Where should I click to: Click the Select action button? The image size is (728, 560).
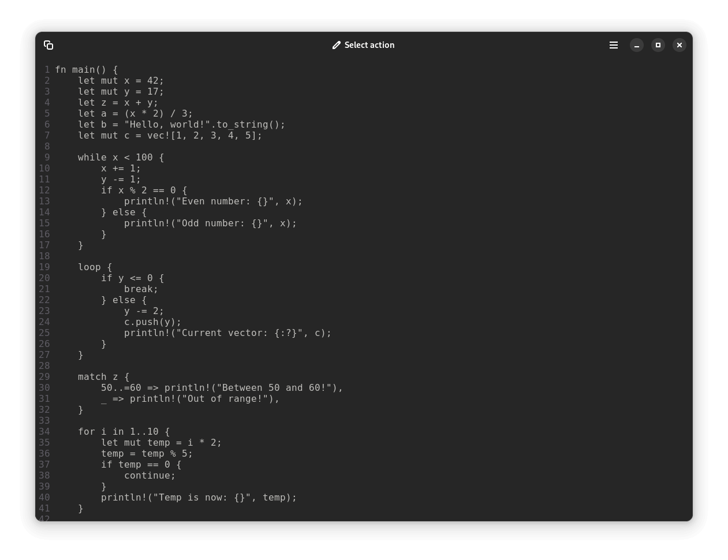[364, 45]
